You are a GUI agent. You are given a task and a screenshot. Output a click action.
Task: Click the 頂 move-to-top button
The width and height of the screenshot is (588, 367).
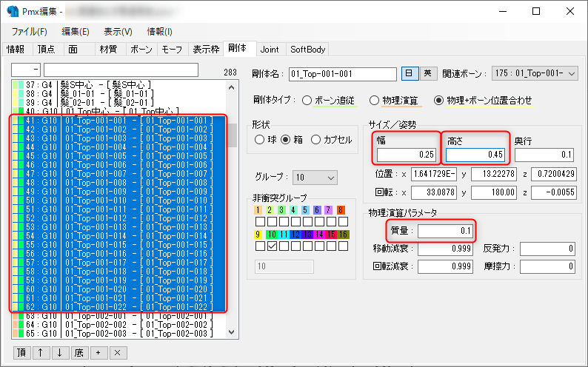[x=21, y=353]
